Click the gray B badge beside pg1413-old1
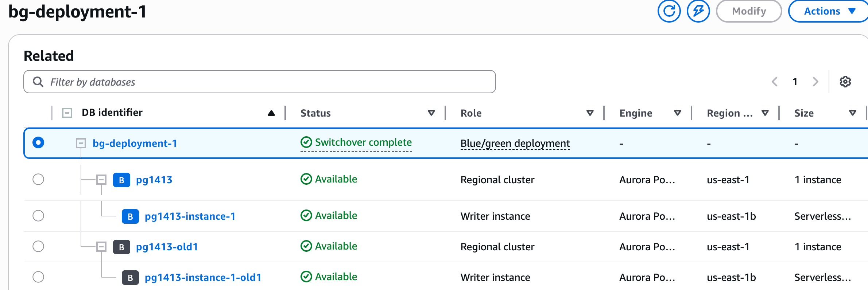868x290 pixels. (121, 247)
